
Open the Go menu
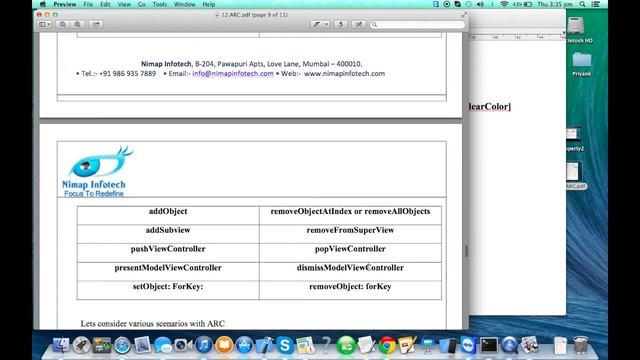[x=142, y=4]
